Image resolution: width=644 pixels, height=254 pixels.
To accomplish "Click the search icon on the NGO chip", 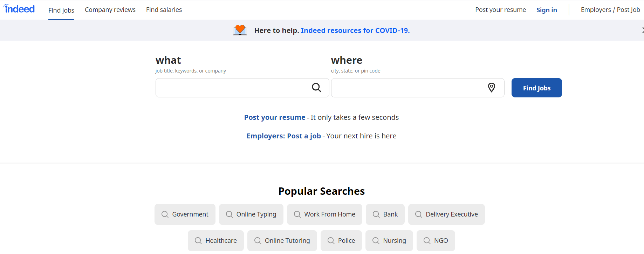I will click(427, 241).
